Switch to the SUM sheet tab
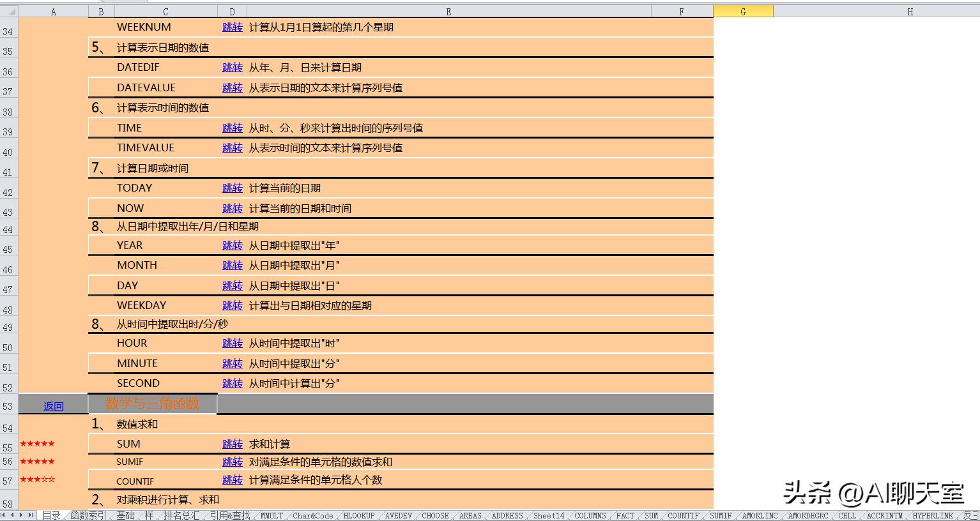980x521 pixels. [651, 515]
